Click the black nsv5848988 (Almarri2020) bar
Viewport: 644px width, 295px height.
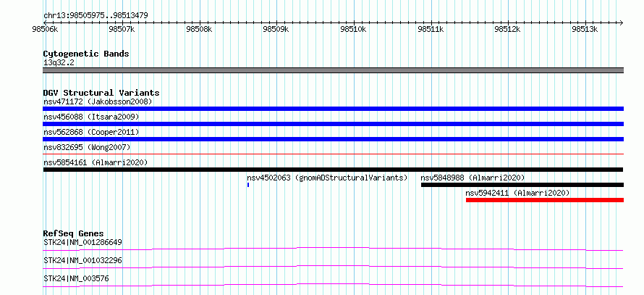(x=522, y=185)
